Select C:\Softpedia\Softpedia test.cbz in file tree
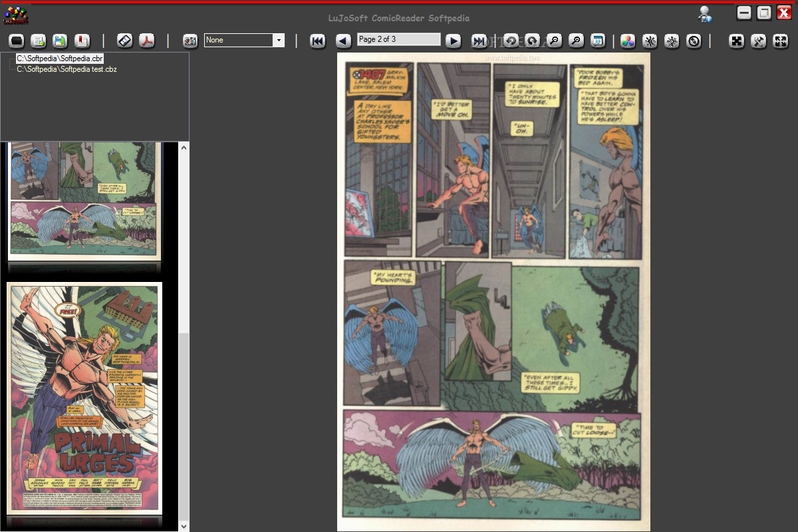The height and width of the screenshot is (532, 798). [66, 68]
